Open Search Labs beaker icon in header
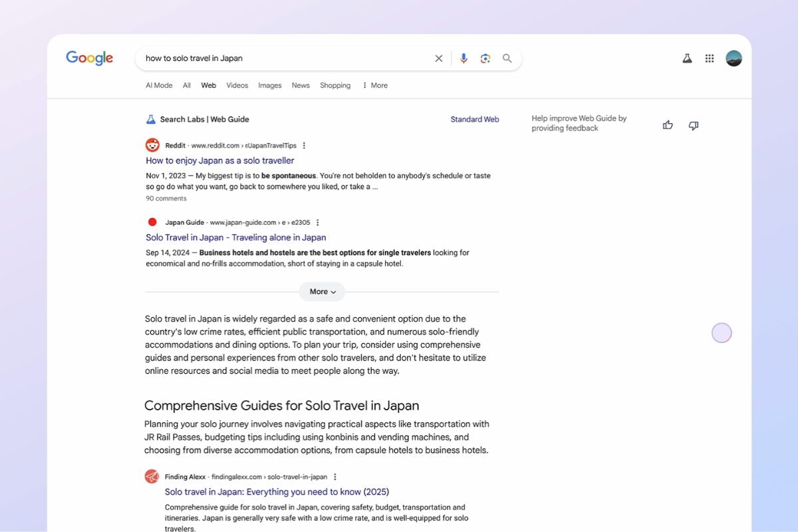 687,59
